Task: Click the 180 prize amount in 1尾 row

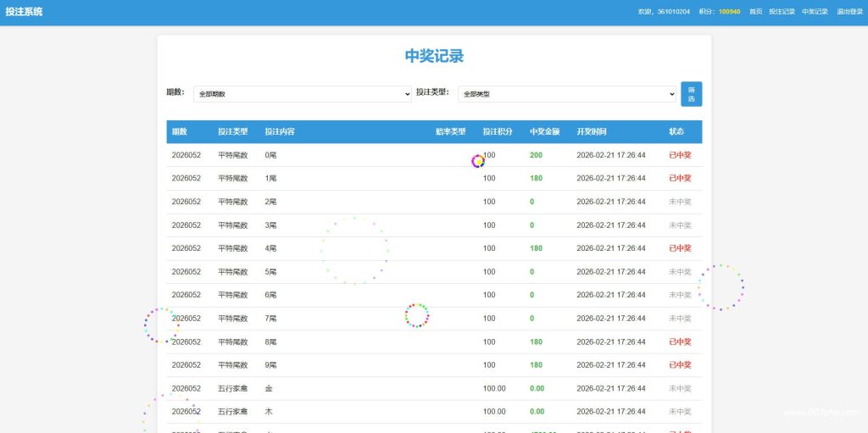Action: [536, 178]
